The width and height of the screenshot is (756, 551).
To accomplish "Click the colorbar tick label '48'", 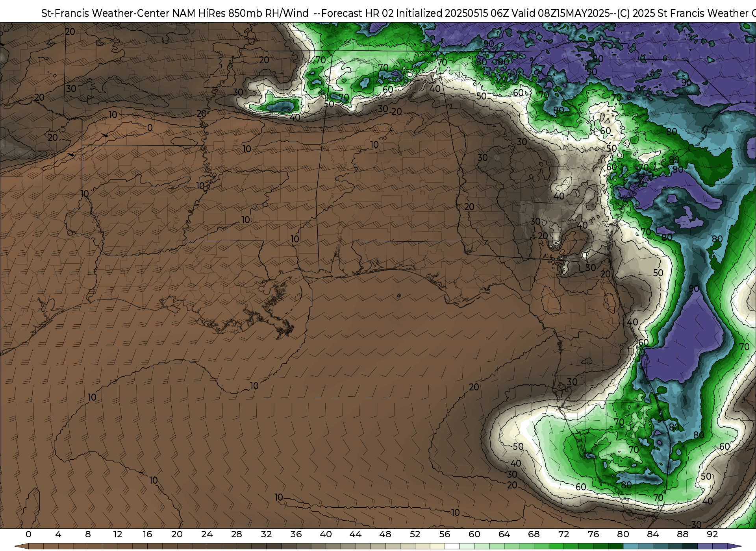I will click(x=385, y=534).
